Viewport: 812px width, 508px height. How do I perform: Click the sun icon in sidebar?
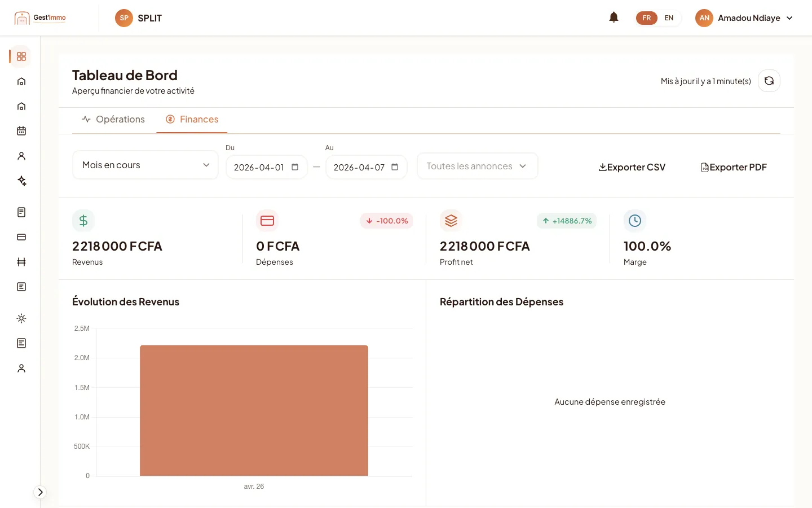pos(21,318)
